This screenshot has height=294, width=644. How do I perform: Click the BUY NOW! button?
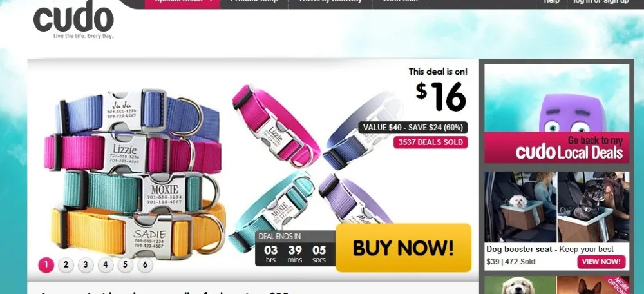pyautogui.click(x=403, y=248)
